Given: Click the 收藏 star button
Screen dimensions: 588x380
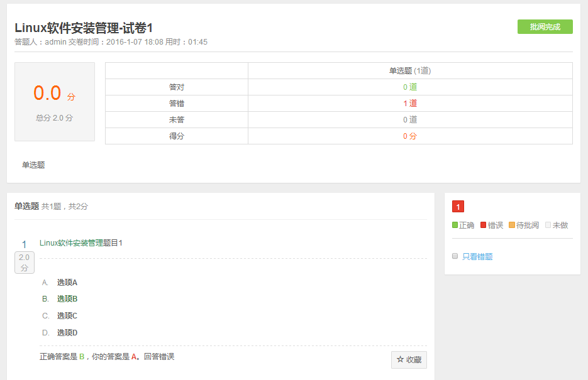Looking at the screenshot, I should tap(409, 360).
